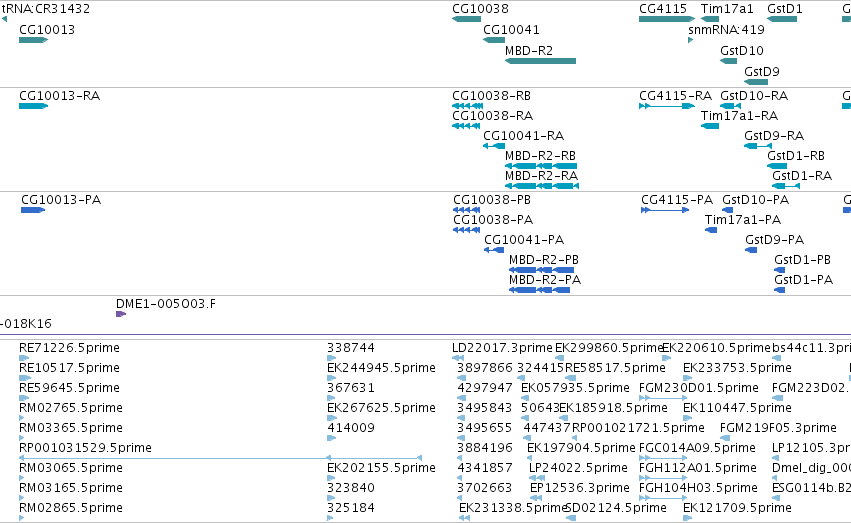This screenshot has height=523, width=851.
Task: Select the 3897866 feature label
Action: 485,368
